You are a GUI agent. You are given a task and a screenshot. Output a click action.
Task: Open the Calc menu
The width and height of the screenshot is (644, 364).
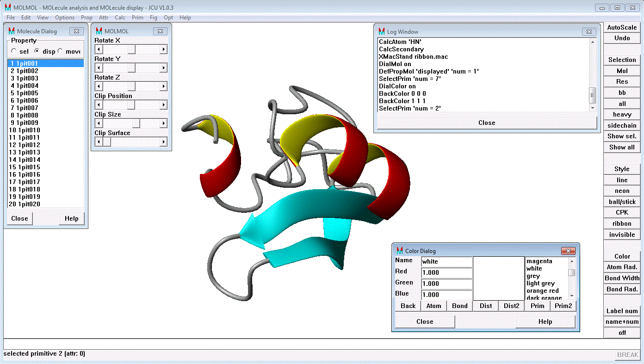(120, 18)
